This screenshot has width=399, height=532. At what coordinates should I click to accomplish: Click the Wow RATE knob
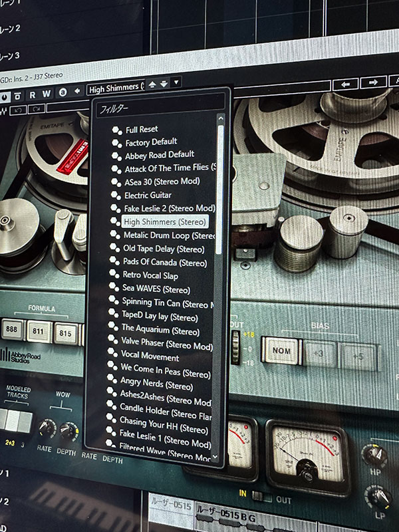point(46,429)
